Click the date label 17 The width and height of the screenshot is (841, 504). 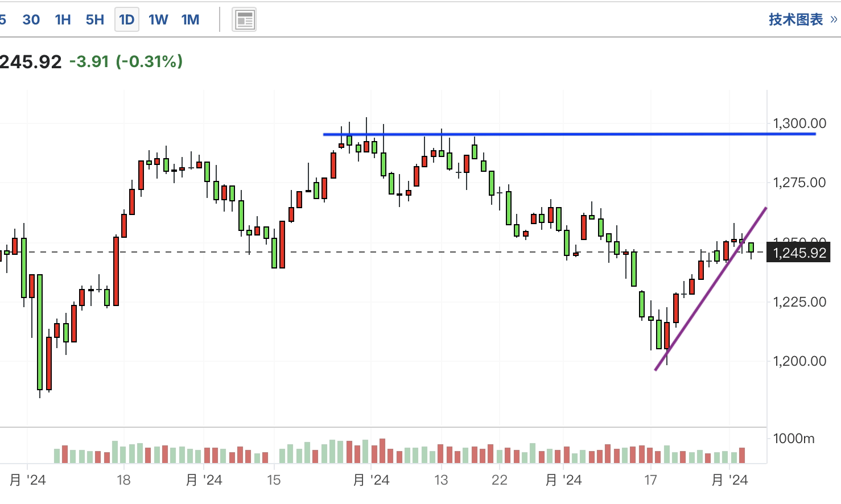coord(650,480)
